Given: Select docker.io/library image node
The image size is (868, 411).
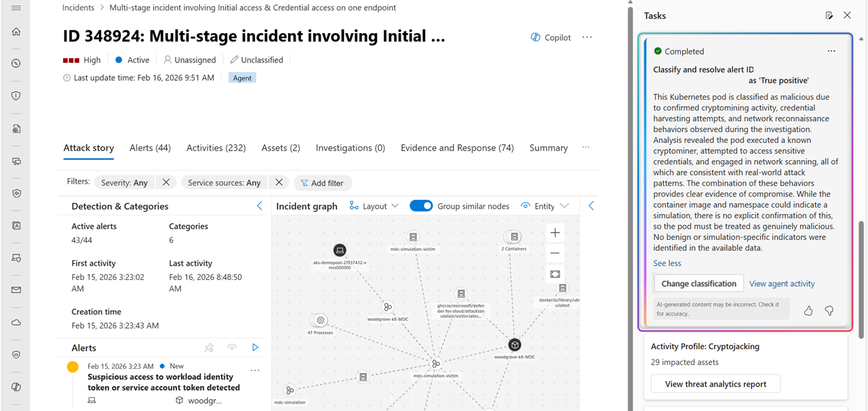Looking at the screenshot, I should [x=563, y=289].
